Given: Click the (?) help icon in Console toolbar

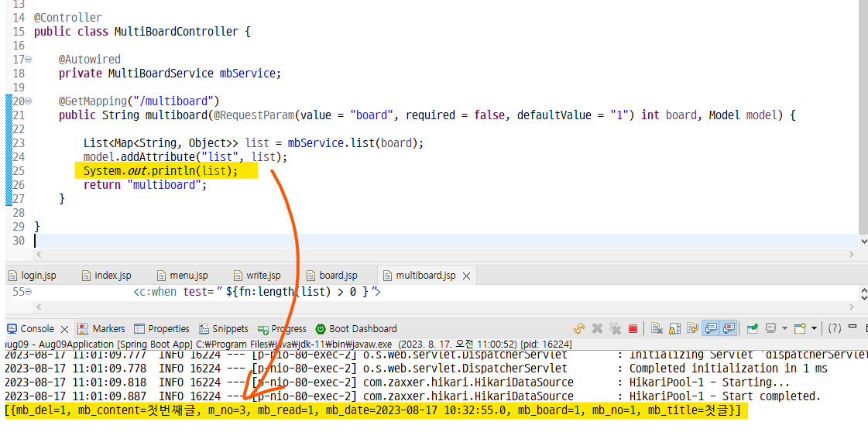Looking at the screenshot, I should (x=835, y=328).
